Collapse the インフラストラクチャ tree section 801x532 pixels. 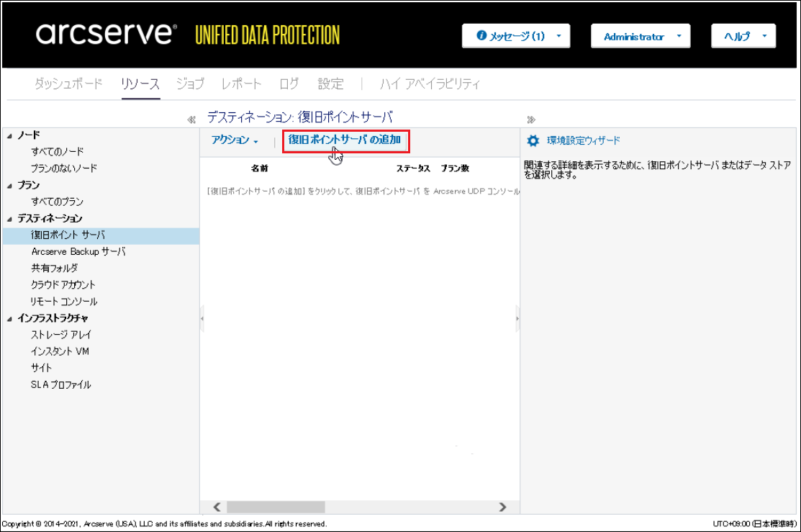click(x=9, y=319)
